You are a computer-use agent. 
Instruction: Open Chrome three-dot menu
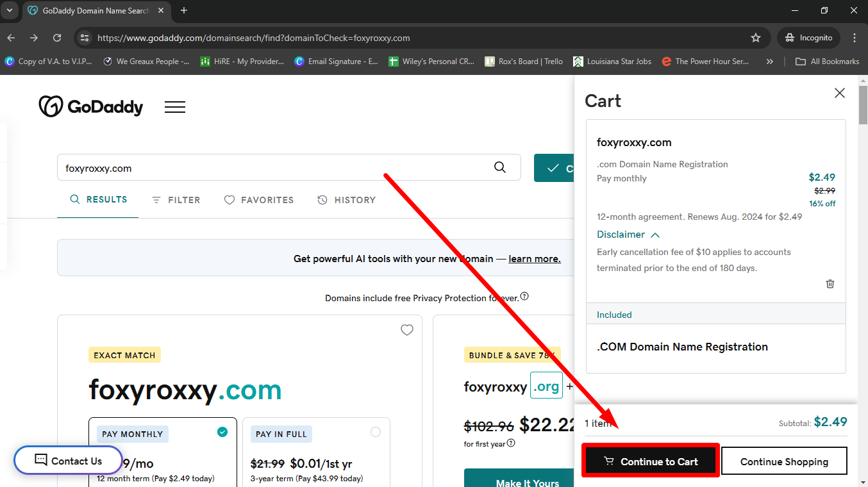tap(855, 38)
